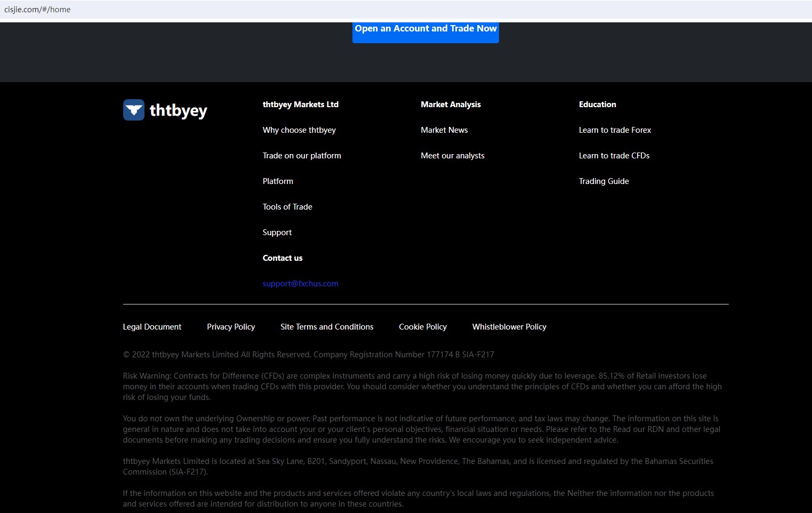Open the Whistleblower Policy link
The image size is (812, 513).
(x=509, y=327)
